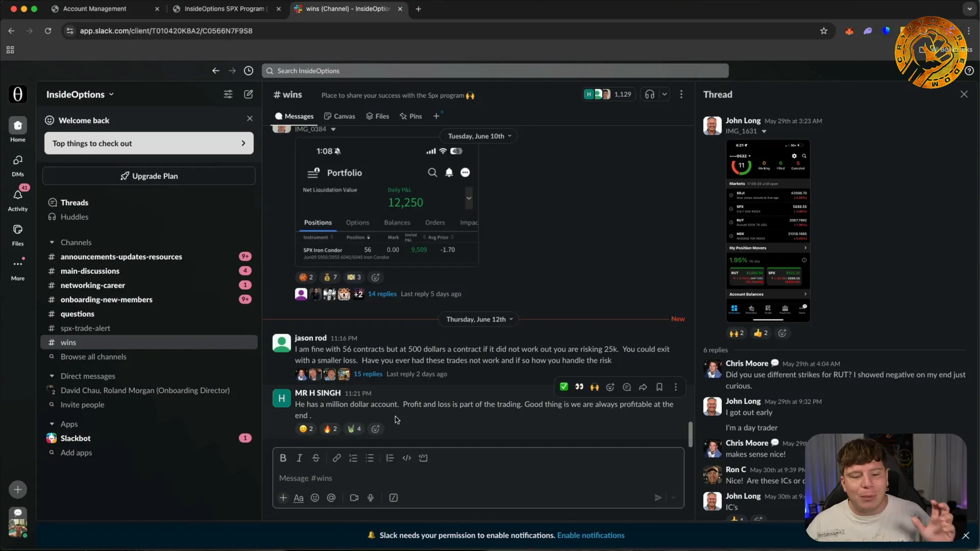Open Top things to check out
Viewport: 980px width, 551px height.
[x=149, y=143]
